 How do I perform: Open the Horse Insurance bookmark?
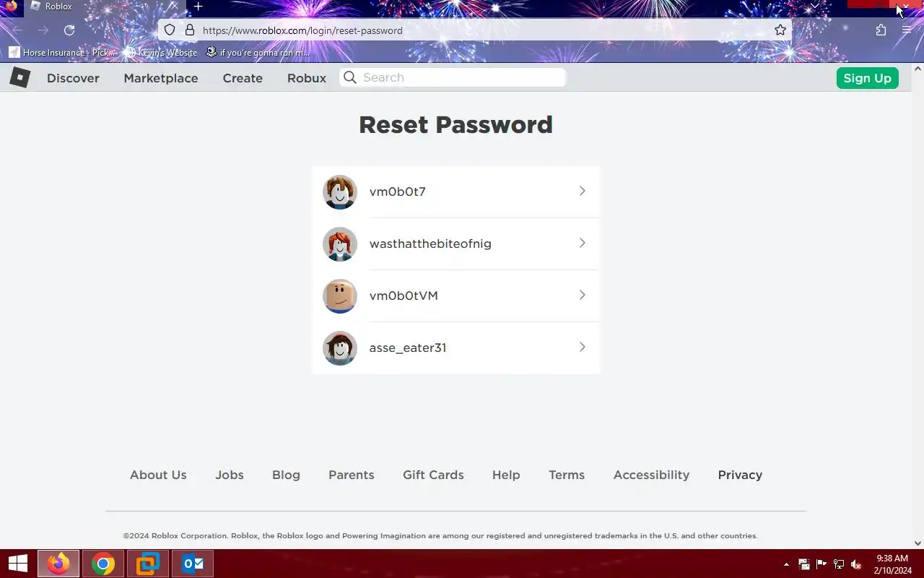[x=62, y=52]
